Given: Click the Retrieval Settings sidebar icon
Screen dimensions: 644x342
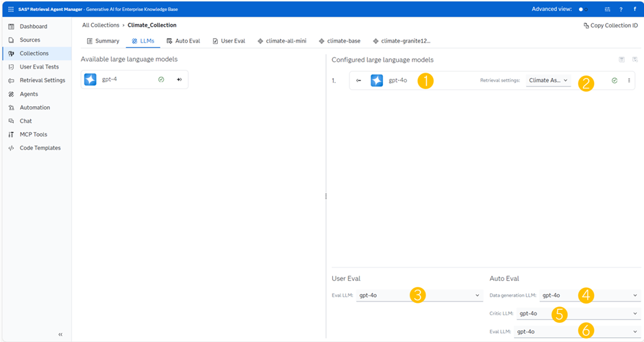Looking at the screenshot, I should [11, 81].
